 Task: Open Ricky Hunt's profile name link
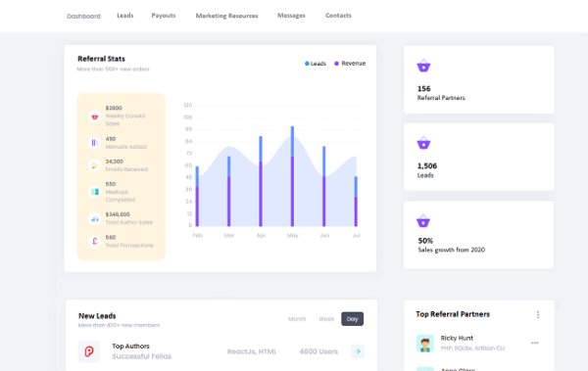[457, 338]
